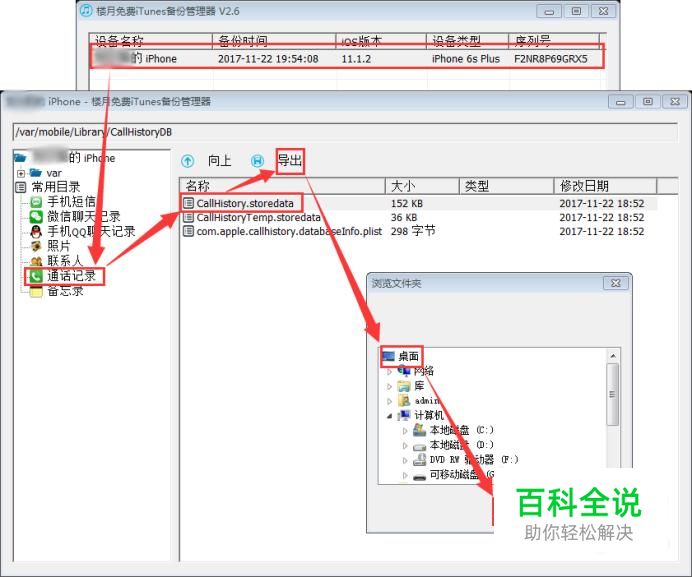Select the 照片 photos icon

[x=36, y=246]
